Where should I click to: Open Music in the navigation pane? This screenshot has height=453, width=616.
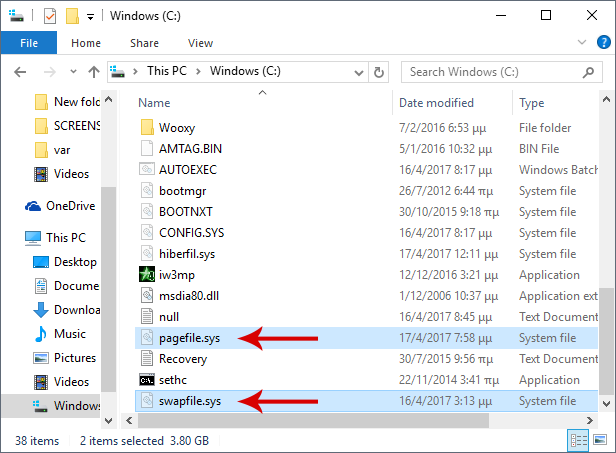pyautogui.click(x=60, y=334)
